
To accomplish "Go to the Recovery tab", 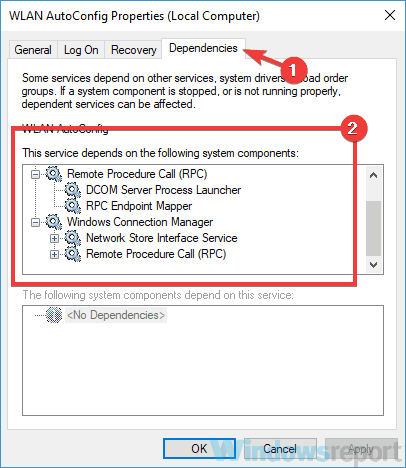I will point(133,50).
